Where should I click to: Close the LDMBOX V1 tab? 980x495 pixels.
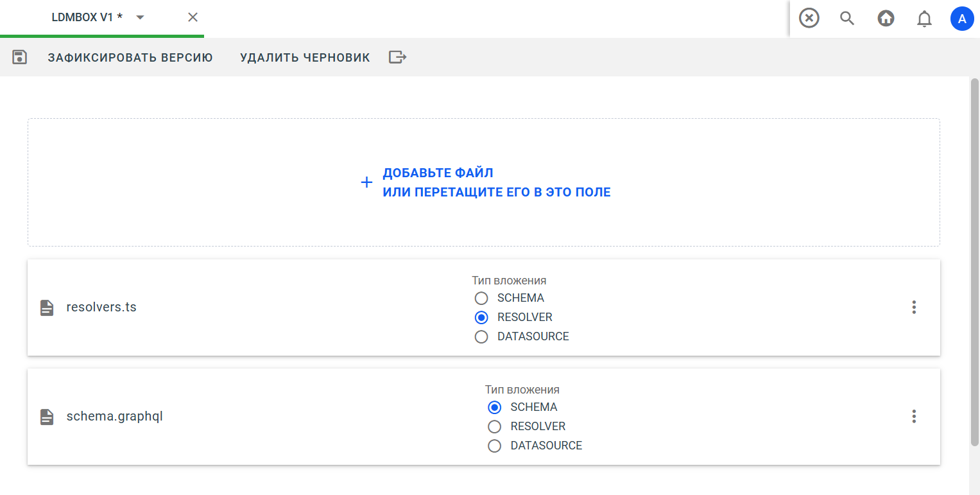click(193, 18)
